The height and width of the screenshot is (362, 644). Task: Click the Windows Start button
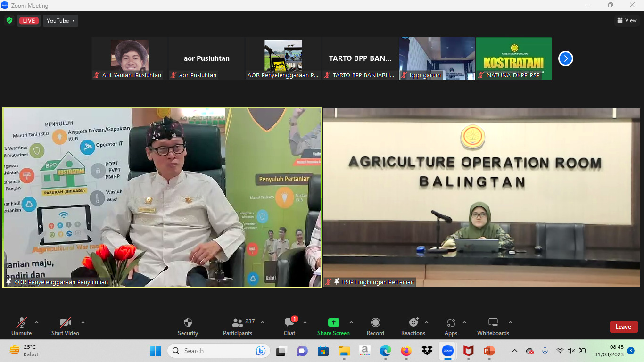click(x=155, y=351)
